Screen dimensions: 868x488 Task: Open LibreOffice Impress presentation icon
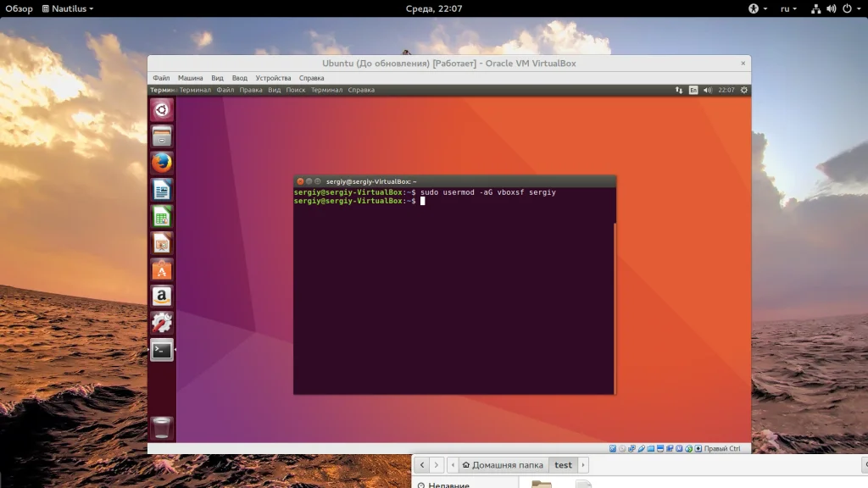162,243
